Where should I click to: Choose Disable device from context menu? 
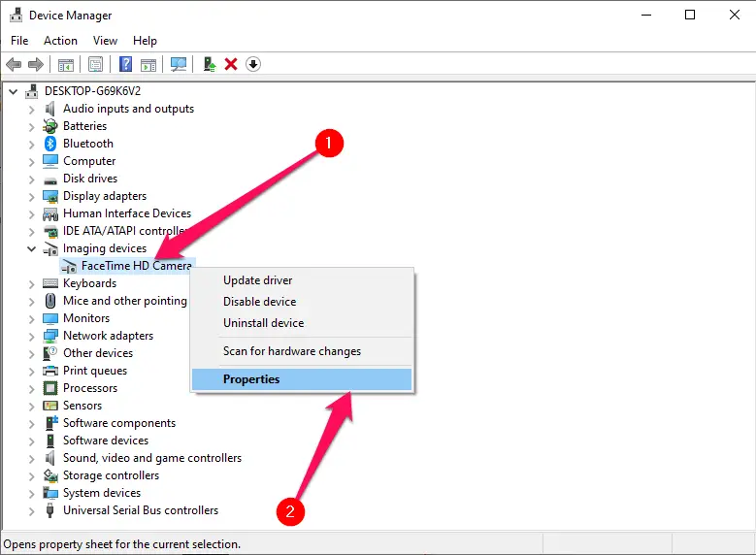[x=302, y=302]
